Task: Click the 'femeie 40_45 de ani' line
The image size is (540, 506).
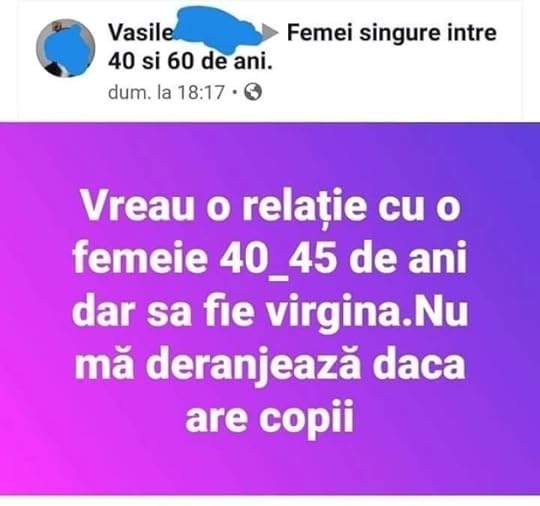Action: [x=270, y=260]
